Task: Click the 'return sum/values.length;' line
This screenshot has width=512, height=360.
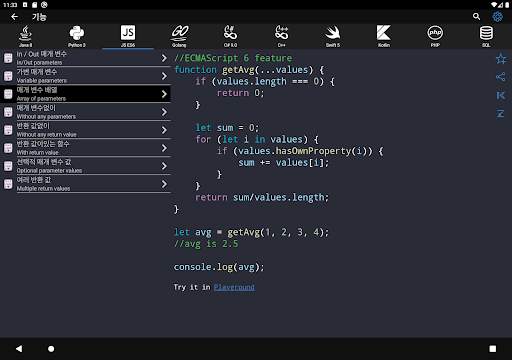Action: [262, 197]
